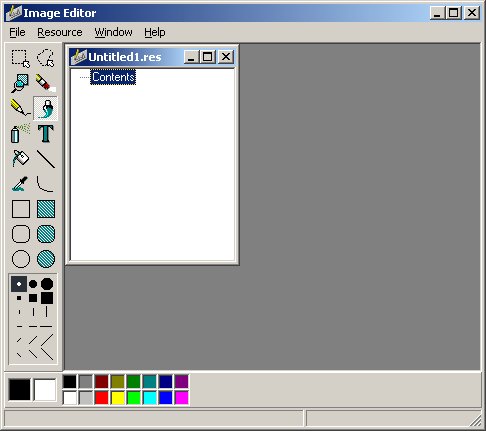This screenshot has height=431, width=486.
Task: Pick the eyedropper color picker tool
Action: (x=21, y=184)
